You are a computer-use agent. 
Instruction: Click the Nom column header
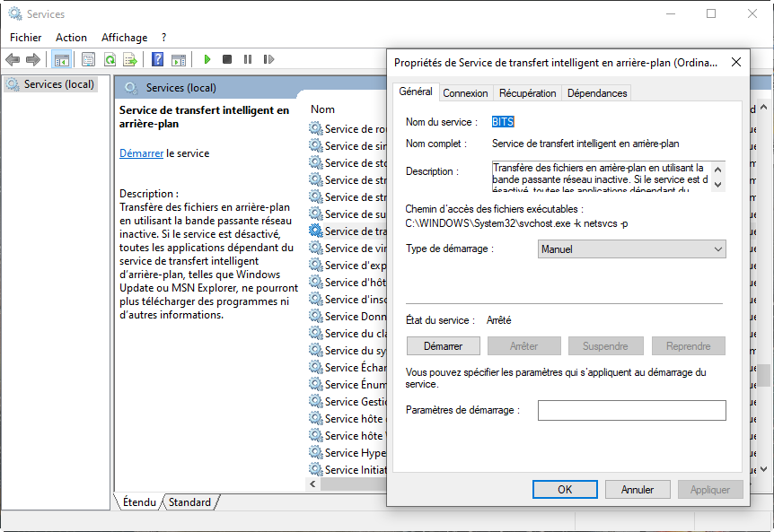coord(323,109)
